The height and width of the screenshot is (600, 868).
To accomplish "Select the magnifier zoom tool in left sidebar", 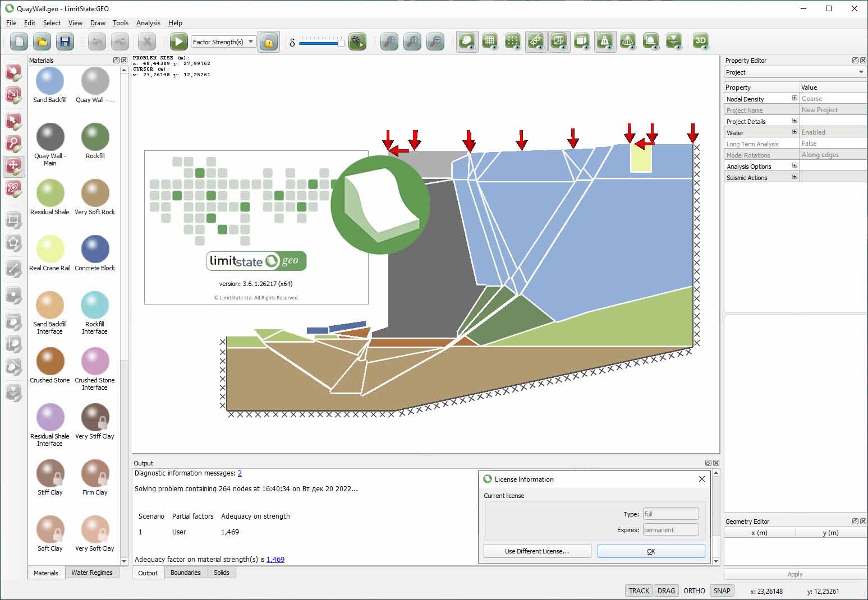I will point(13,144).
